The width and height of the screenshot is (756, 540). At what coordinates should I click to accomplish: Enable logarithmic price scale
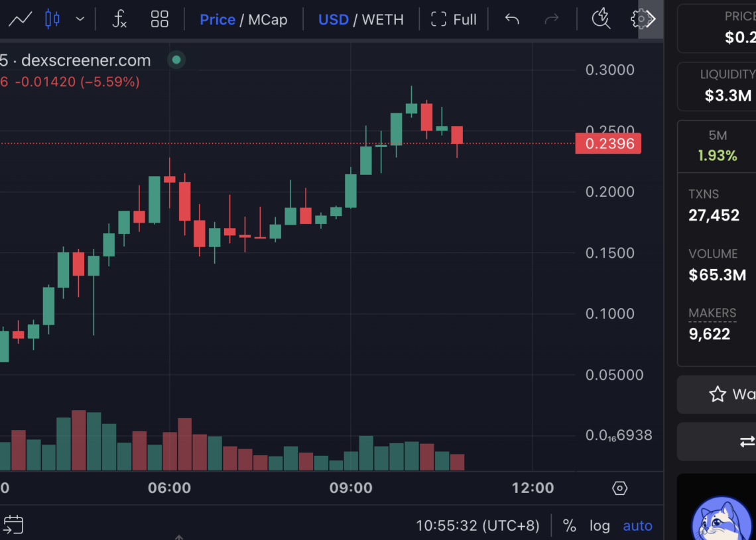[599, 525]
